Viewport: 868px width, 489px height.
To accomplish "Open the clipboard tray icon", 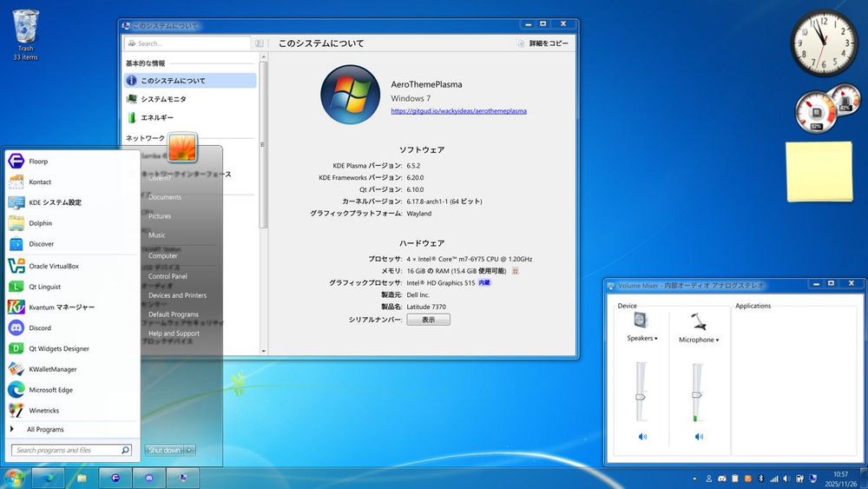I will pos(734,479).
